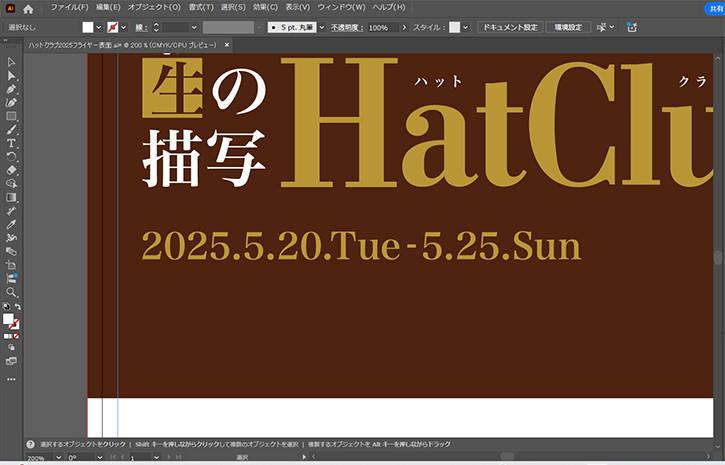Toggle the drawing mode icon in the toolbar
The width and height of the screenshot is (725, 465).
click(x=11, y=347)
